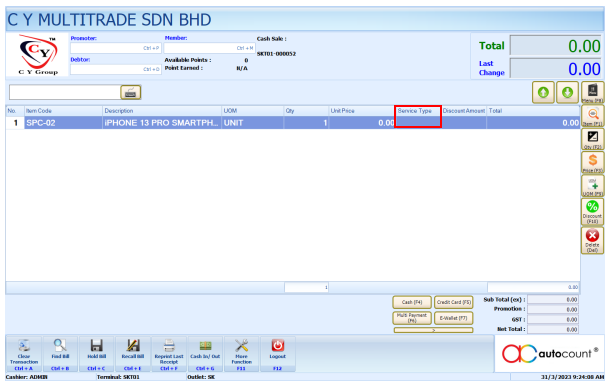Open Cash In/Out (Ctrl + G)
The width and height of the screenshot is (612, 387).
pyautogui.click(x=205, y=354)
